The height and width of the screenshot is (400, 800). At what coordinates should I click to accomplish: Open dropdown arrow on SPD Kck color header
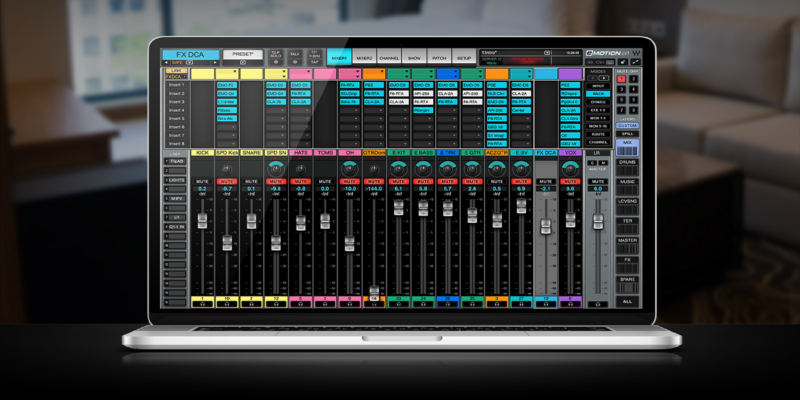click(234, 72)
